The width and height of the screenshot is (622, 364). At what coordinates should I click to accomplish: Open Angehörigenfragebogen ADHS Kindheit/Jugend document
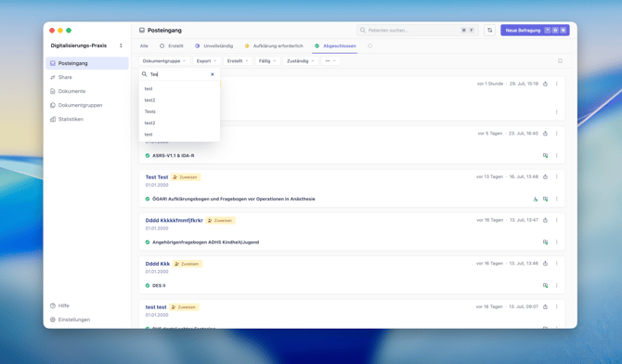(205, 242)
